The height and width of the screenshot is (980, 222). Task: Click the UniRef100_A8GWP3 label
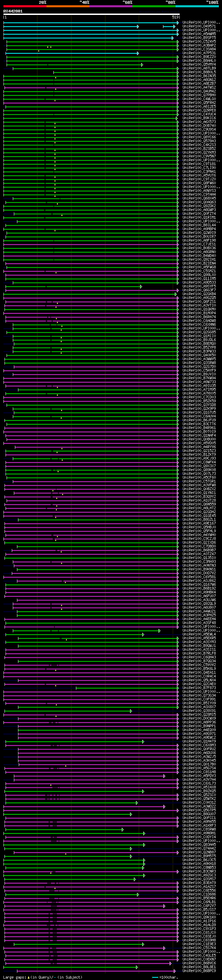[x=199, y=210]
